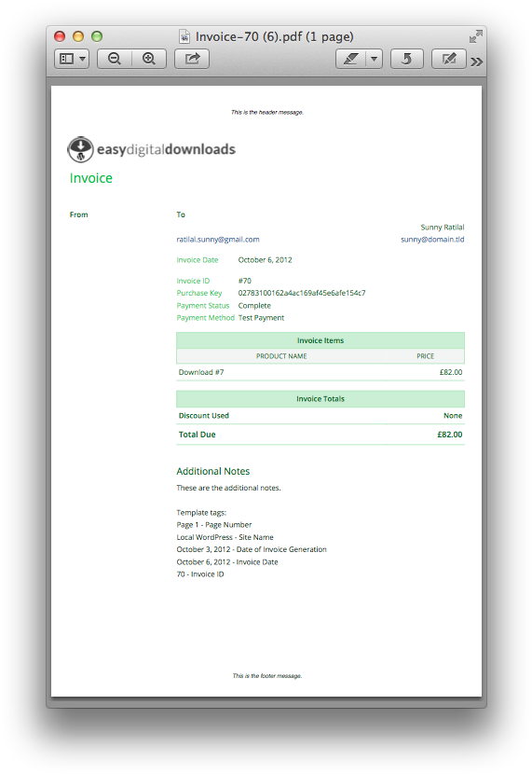
Task: Select the highlight annotation pen tool
Action: click(x=350, y=59)
